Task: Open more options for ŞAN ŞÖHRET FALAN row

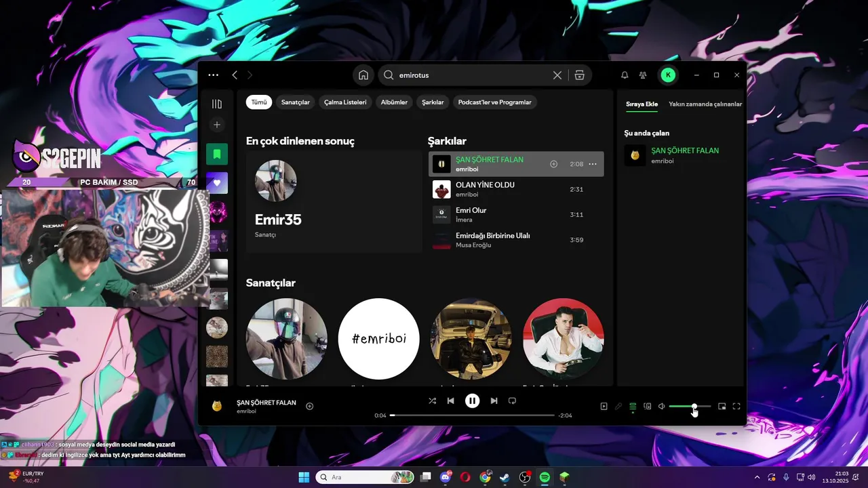Action: [x=593, y=164]
